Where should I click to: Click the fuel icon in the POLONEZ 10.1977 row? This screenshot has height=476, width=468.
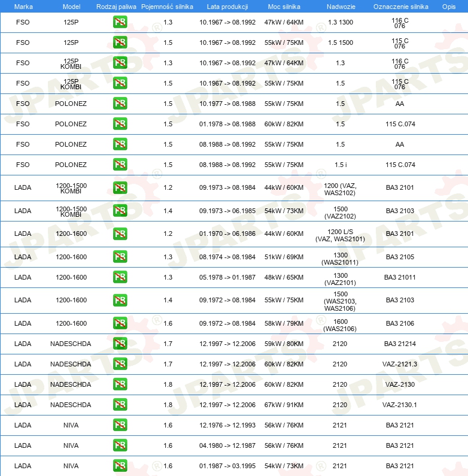[120, 104]
